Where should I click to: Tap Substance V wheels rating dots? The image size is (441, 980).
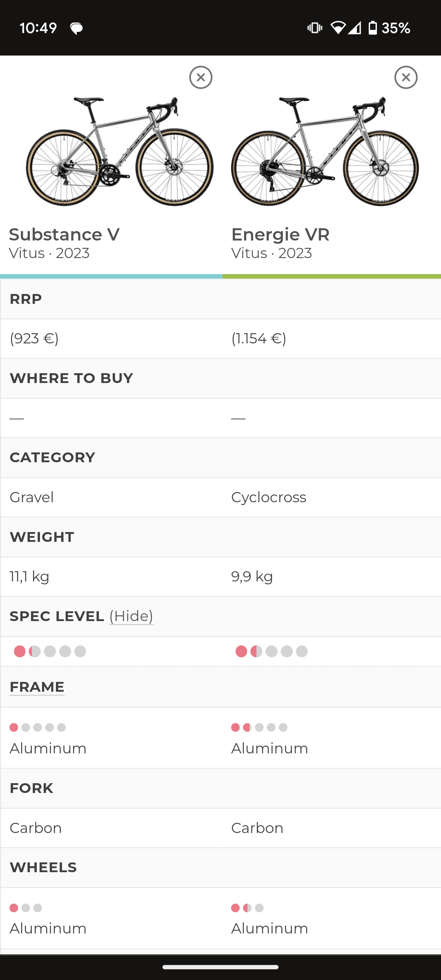[26, 908]
